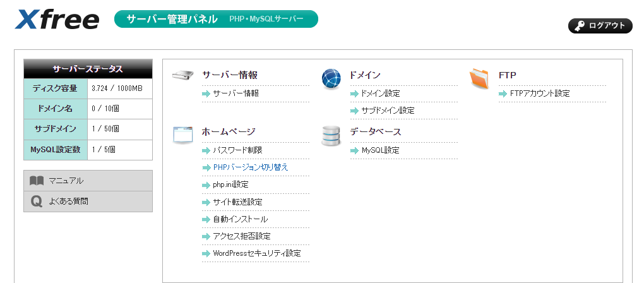The image size is (644, 283).
Task: Open WordPressセキュリティ設定 link
Action: 256,253
